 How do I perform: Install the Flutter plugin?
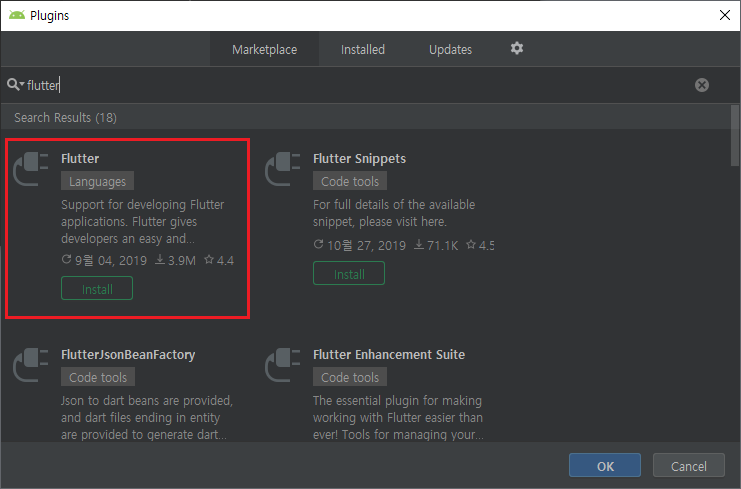click(97, 289)
